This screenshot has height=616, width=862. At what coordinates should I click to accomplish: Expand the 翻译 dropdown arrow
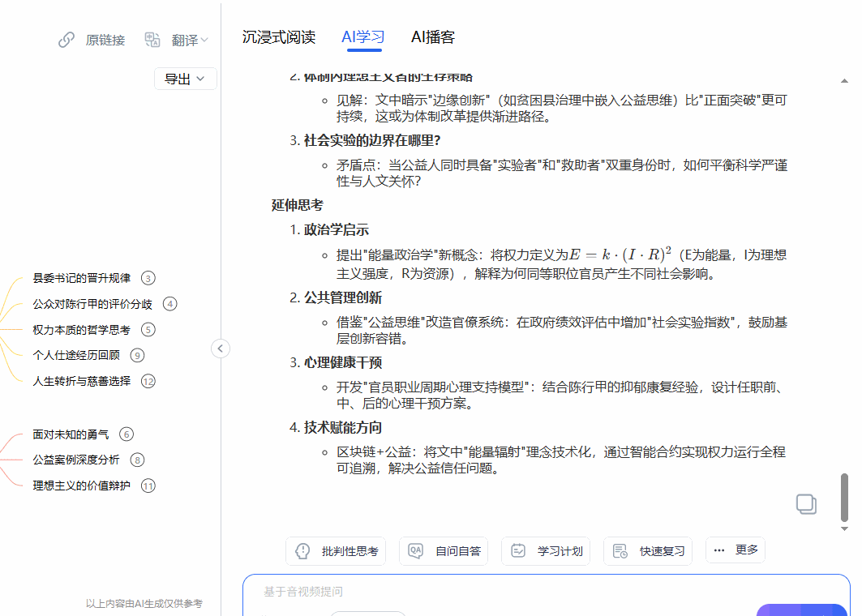coord(204,40)
